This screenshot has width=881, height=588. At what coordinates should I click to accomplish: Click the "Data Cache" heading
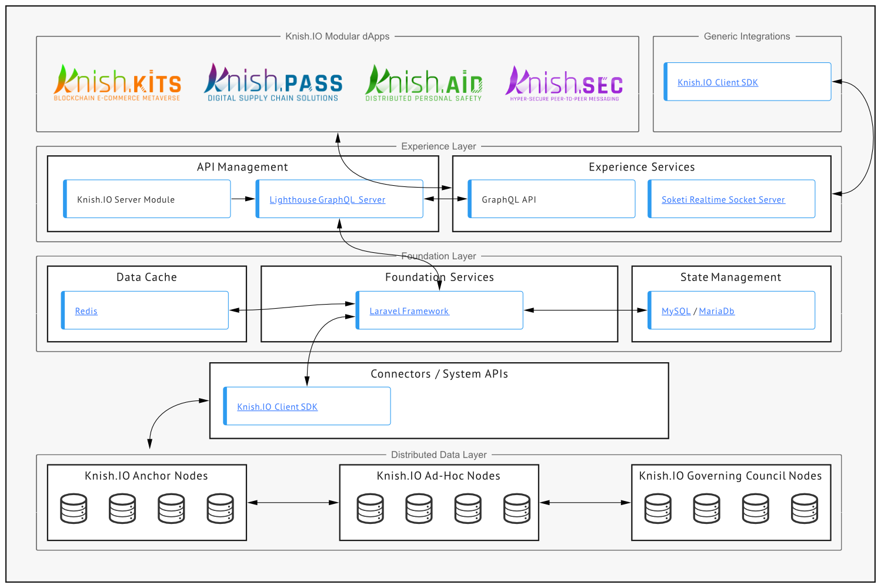click(146, 277)
